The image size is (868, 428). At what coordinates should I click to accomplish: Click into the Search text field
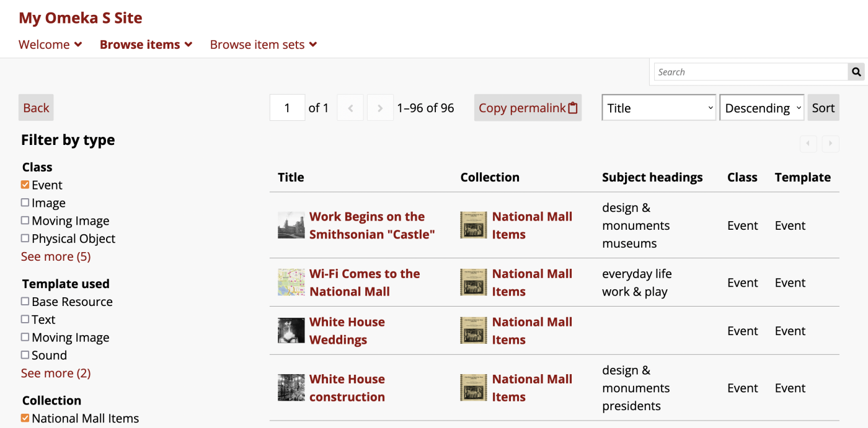tap(751, 72)
